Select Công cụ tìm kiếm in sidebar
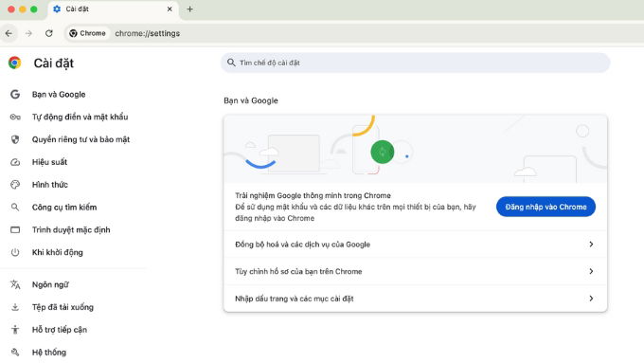 tap(64, 208)
